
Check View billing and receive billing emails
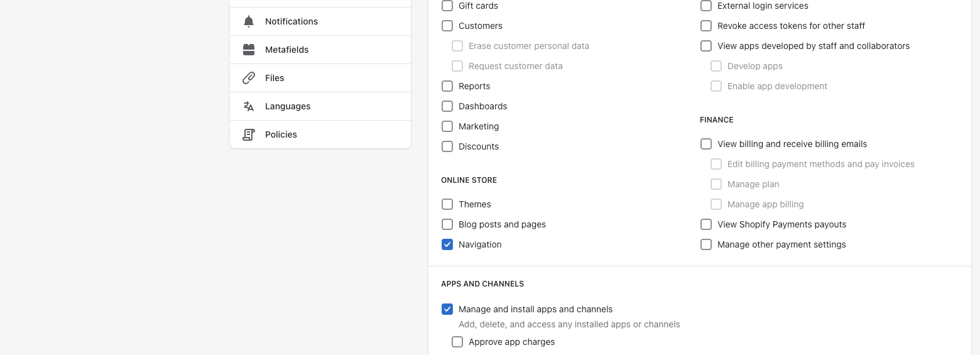[x=706, y=144]
